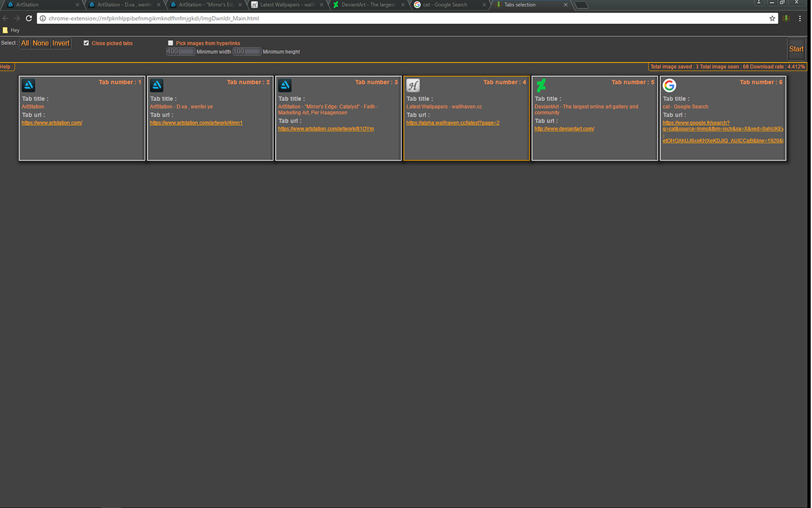The width and height of the screenshot is (812, 508).
Task: Click the image downloader extension icon in toolbar
Action: tap(787, 18)
